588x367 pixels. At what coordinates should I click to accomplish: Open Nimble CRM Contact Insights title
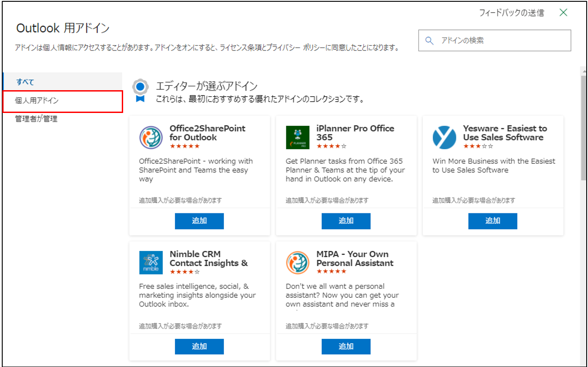209,259
